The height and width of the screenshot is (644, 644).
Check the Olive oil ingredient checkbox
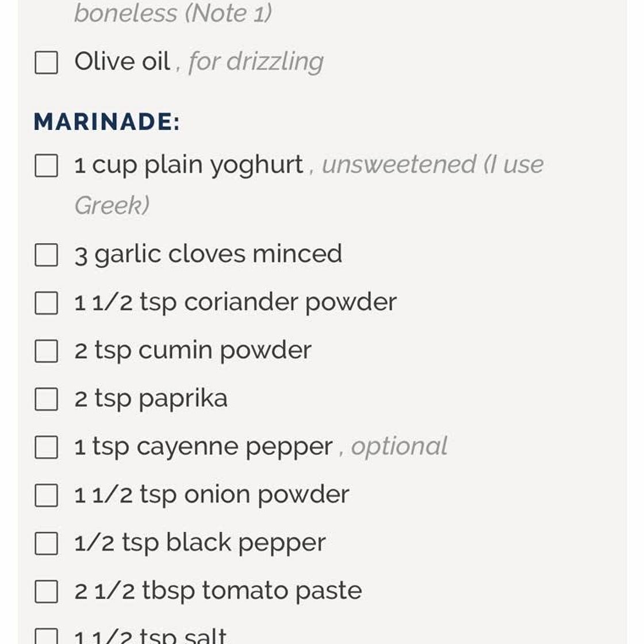(x=47, y=62)
